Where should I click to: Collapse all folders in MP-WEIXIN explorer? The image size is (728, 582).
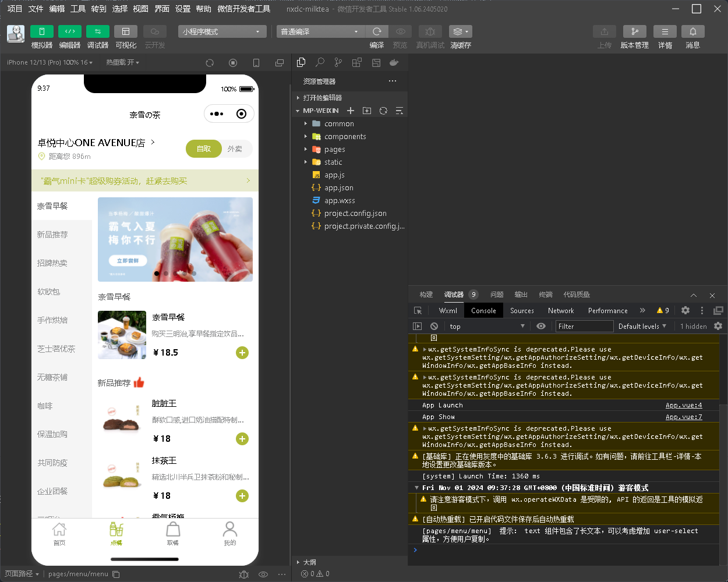click(400, 111)
